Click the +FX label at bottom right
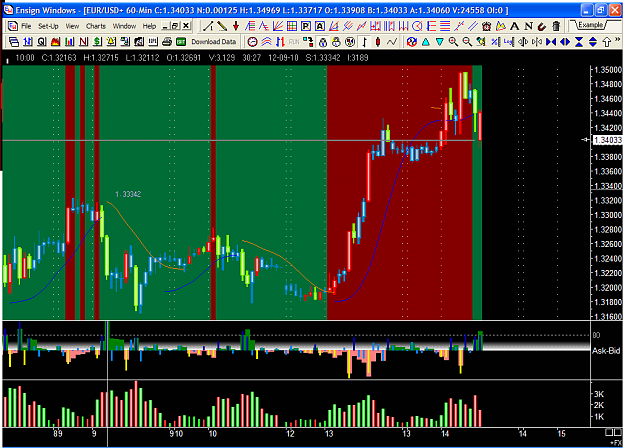Image resolution: width=625 pixels, height=448 pixels. pos(616,442)
